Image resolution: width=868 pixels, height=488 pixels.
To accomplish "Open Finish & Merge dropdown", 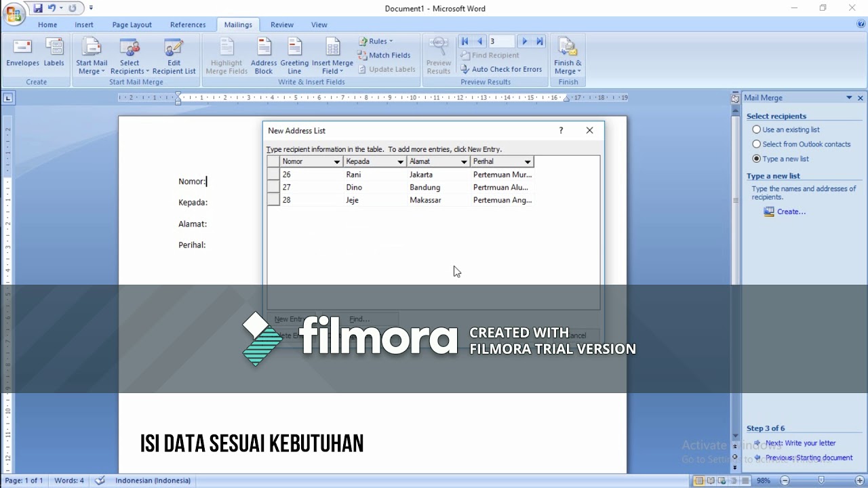I will tap(568, 56).
